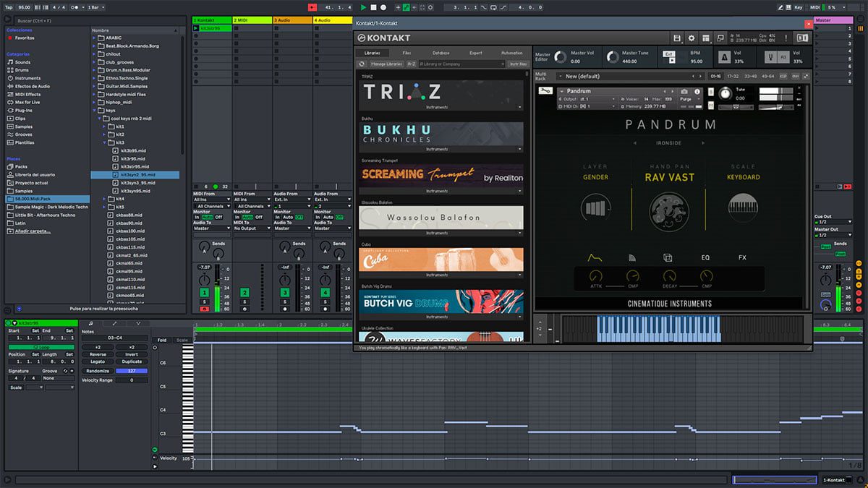Image resolution: width=868 pixels, height=488 pixels.
Task: Select Grooves category in browser
Action: pos(24,134)
